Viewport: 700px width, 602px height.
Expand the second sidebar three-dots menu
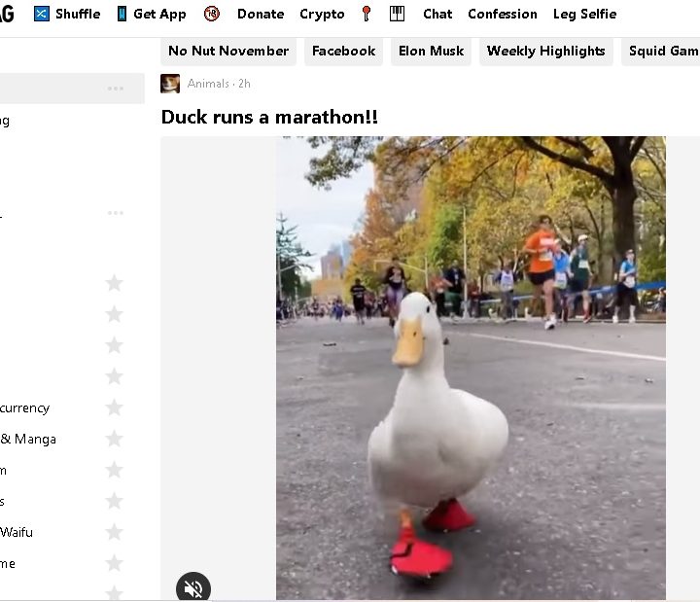click(116, 213)
